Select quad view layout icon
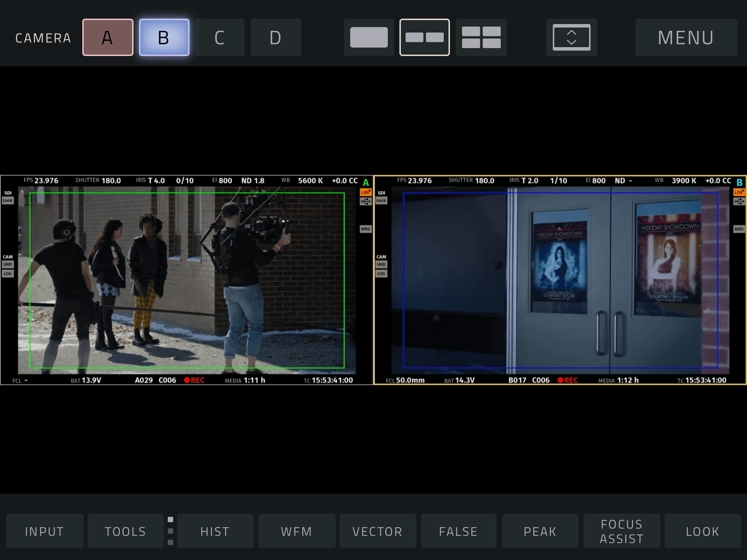747x560 pixels. coord(481,37)
